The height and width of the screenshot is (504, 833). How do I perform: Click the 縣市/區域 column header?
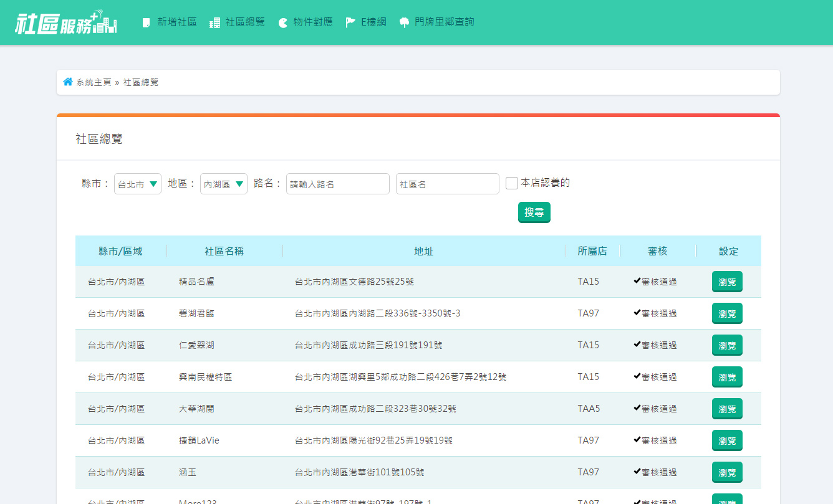pyautogui.click(x=120, y=251)
